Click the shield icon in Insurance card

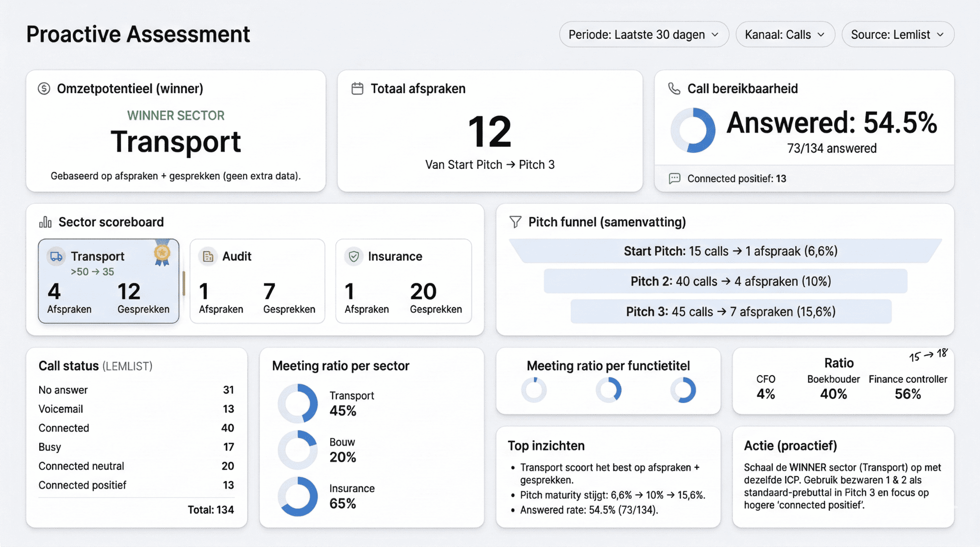point(354,257)
